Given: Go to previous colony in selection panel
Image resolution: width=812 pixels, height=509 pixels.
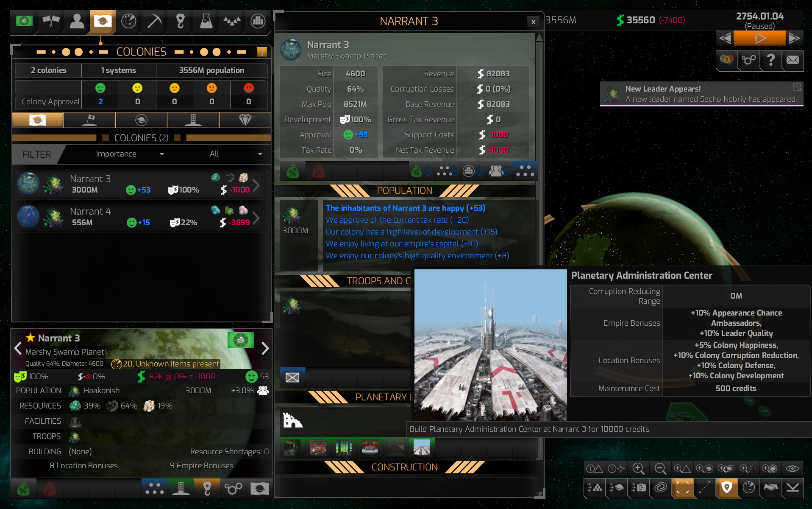Looking at the screenshot, I should [x=18, y=348].
